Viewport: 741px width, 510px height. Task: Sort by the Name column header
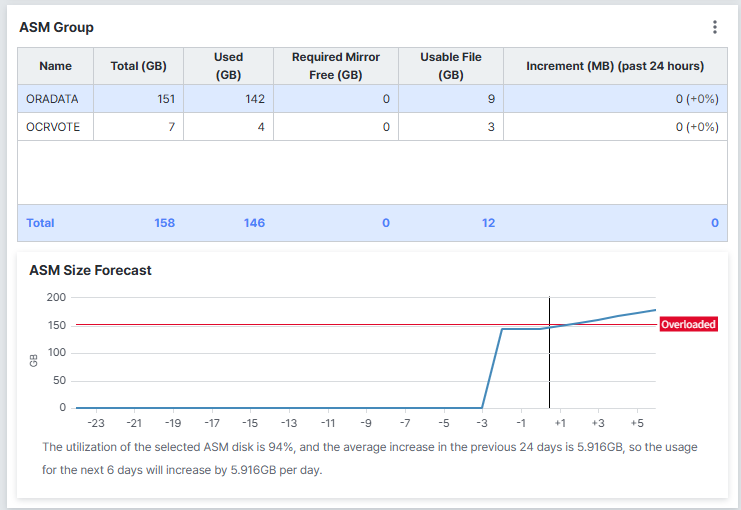[55, 66]
